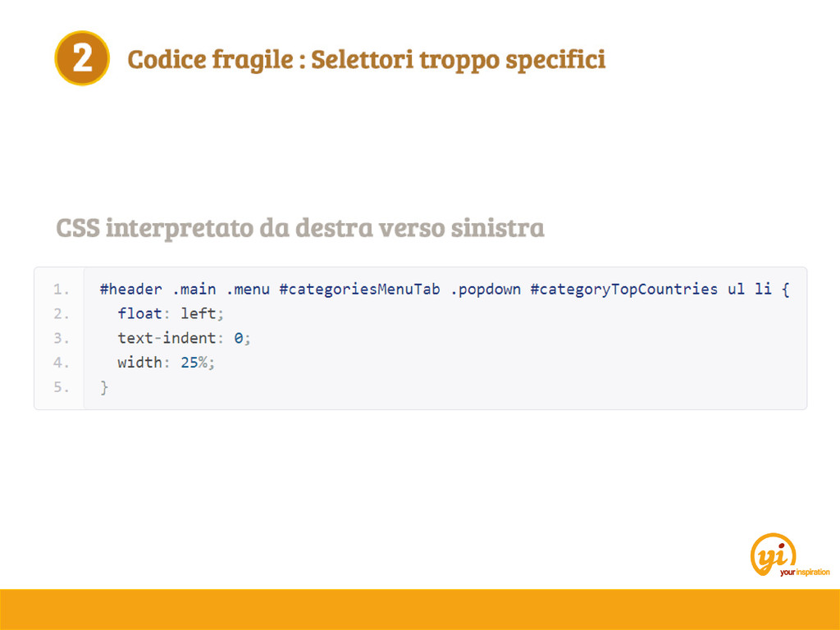Viewport: 840px width, 630px height.
Task: Click the width: 25% declaration
Action: 166,363
